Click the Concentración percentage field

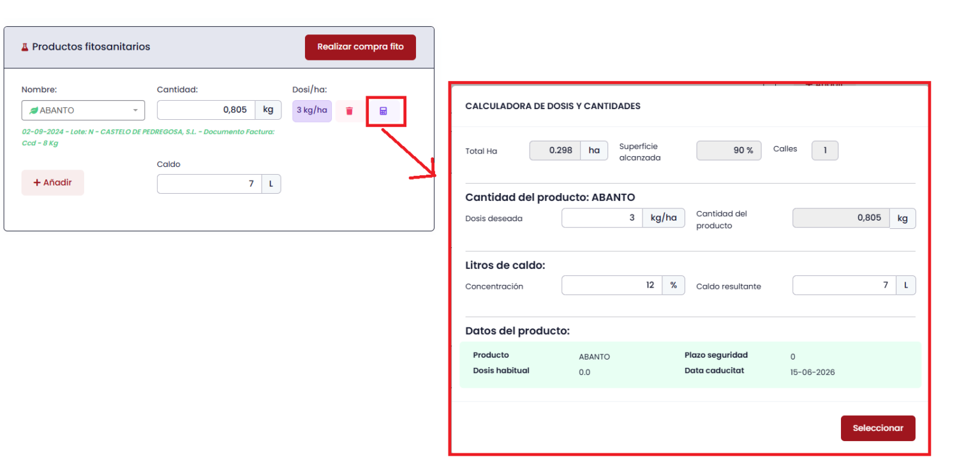tap(611, 285)
